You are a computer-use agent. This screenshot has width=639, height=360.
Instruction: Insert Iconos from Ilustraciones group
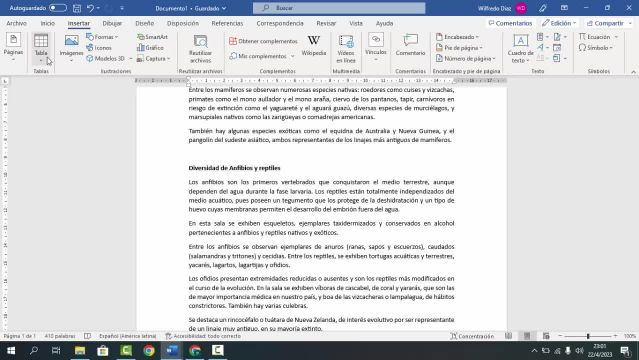click(99, 48)
